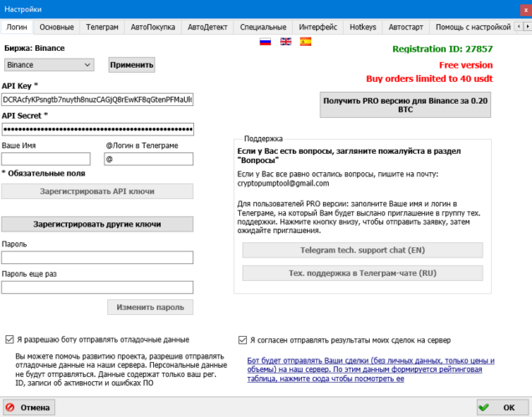Switch language to Russian flag
Image resolution: width=532 pixels, height=417 pixels.
coord(265,42)
